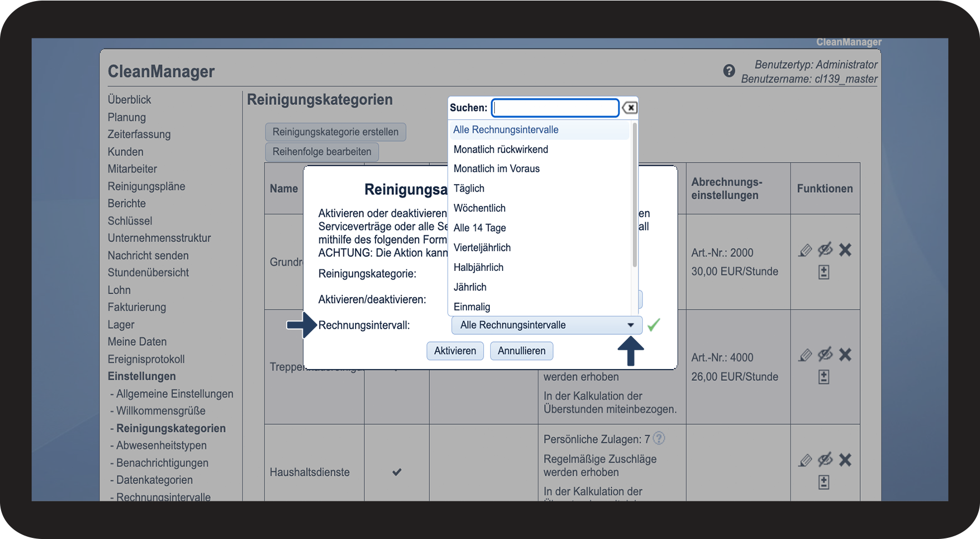
Task: Click Reinigungskategorie erstellen button
Action: (x=336, y=132)
